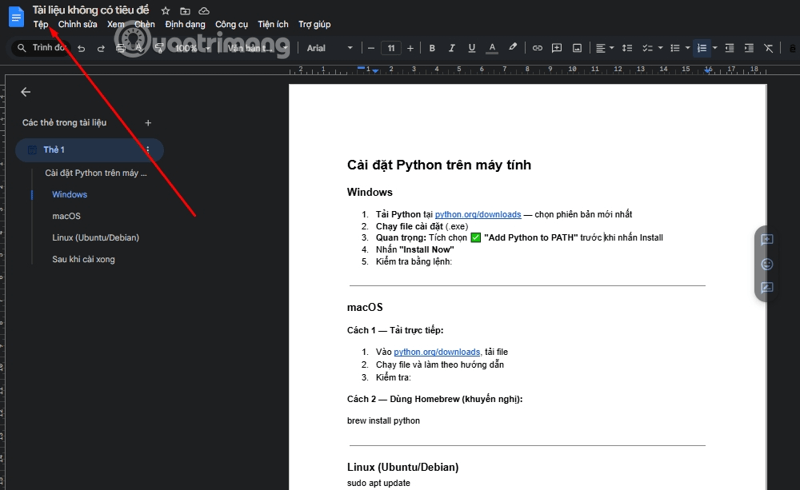The width and height of the screenshot is (800, 490).
Task: Click the highlight color pen icon
Action: pyautogui.click(x=513, y=48)
